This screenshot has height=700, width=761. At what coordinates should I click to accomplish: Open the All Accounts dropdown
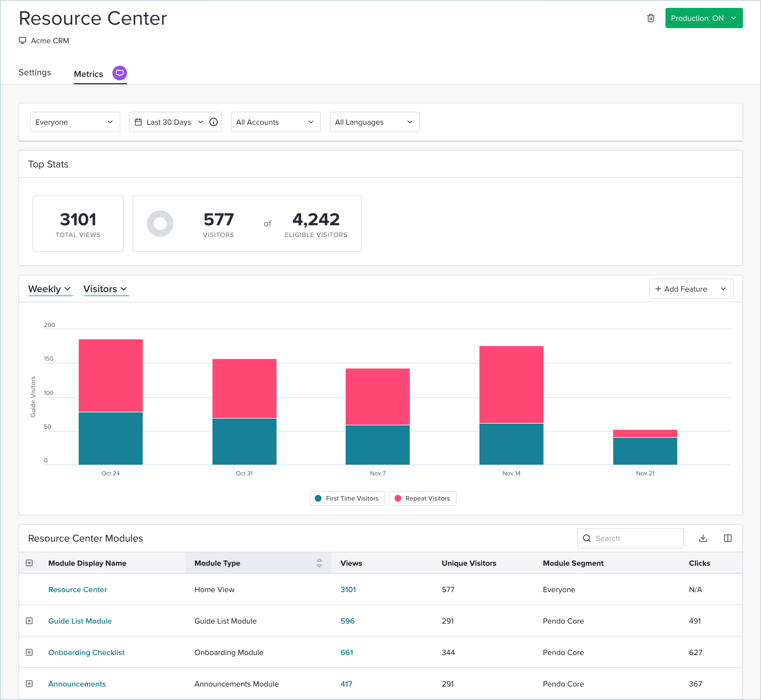click(275, 122)
